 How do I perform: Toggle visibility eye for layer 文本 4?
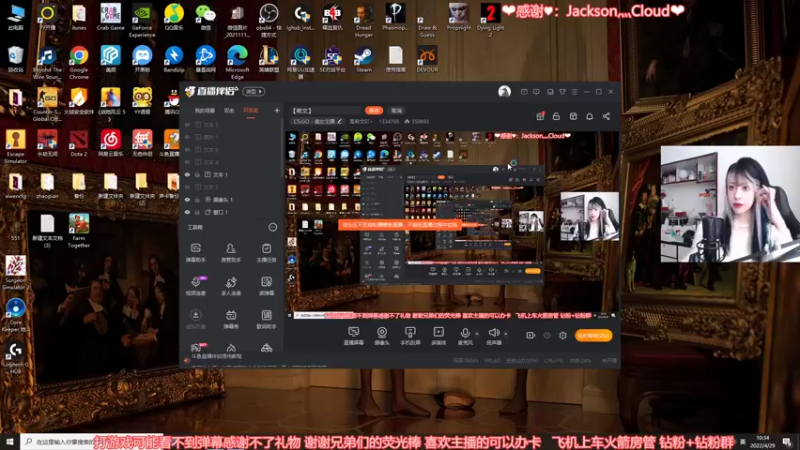187,162
